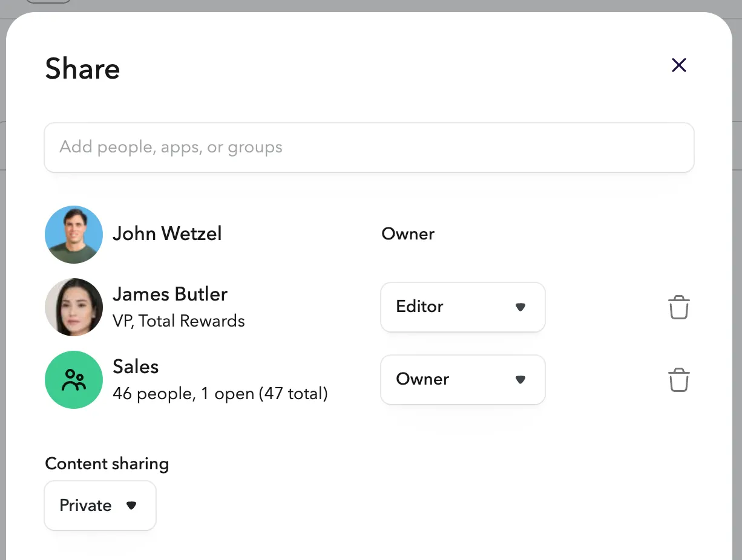Close the Share dialog with the X icon
This screenshot has height=560, width=742.
679,65
